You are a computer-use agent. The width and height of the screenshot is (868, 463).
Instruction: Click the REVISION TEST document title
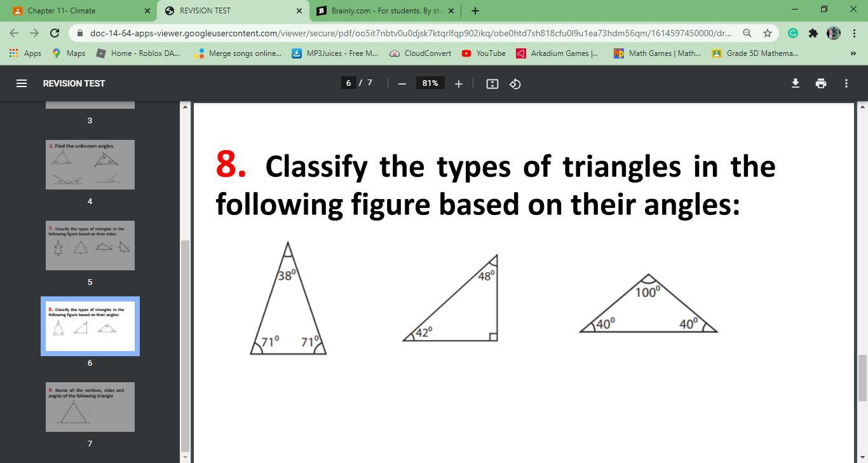coord(74,83)
